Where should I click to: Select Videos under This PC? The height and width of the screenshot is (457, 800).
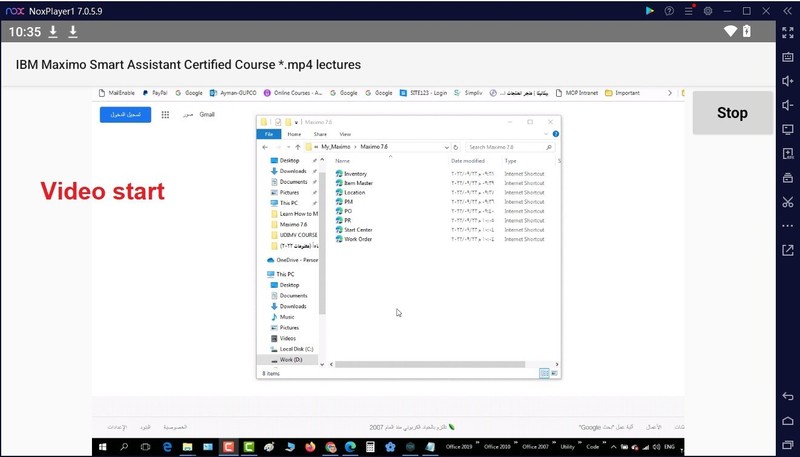click(x=283, y=338)
